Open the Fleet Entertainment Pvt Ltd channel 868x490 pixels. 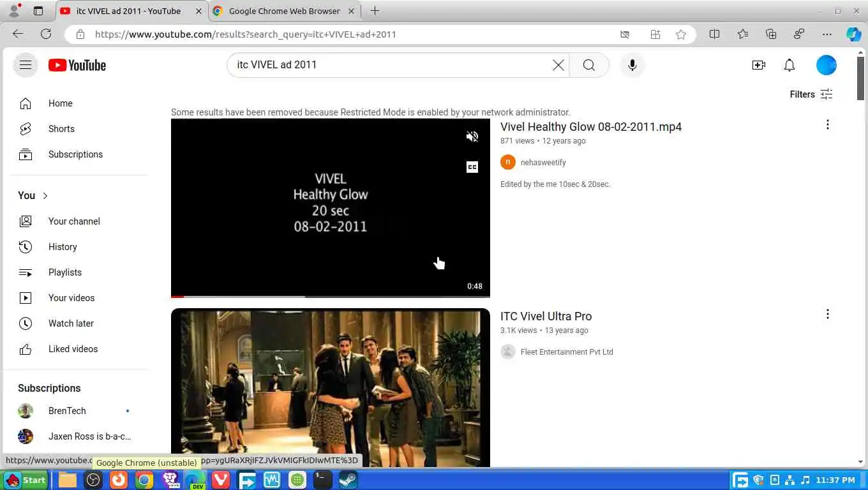(x=567, y=352)
